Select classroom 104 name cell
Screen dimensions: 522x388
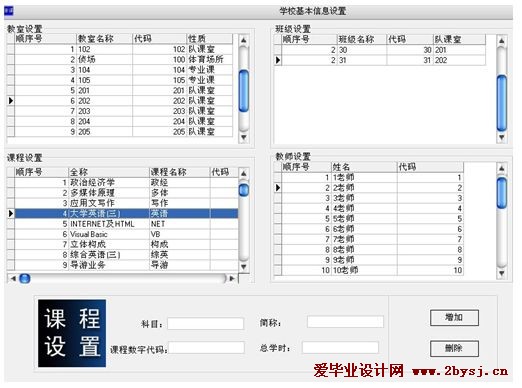pos(104,70)
